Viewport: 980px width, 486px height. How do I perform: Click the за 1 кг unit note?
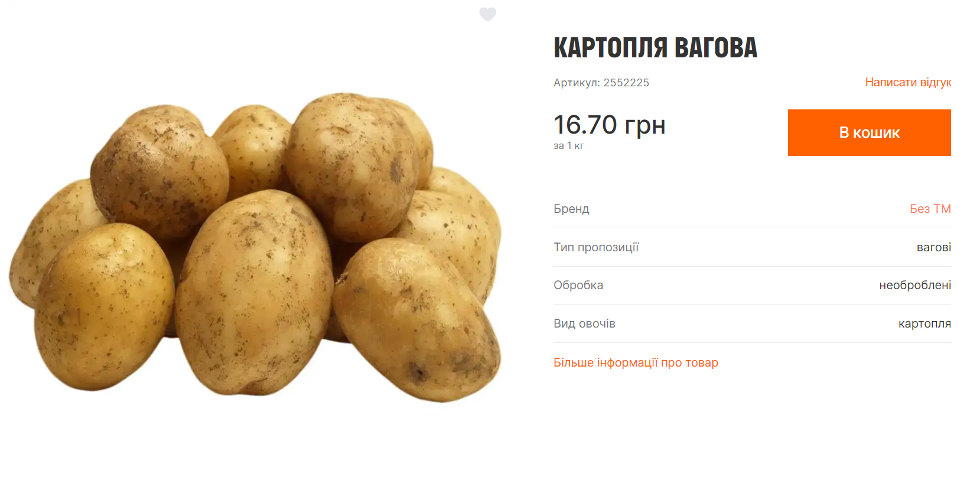[x=569, y=145]
